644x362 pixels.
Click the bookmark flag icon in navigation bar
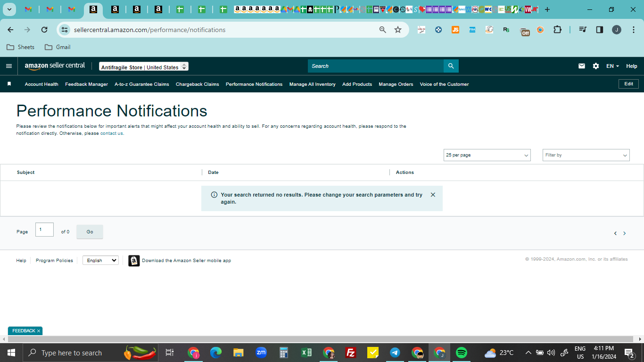point(9,84)
